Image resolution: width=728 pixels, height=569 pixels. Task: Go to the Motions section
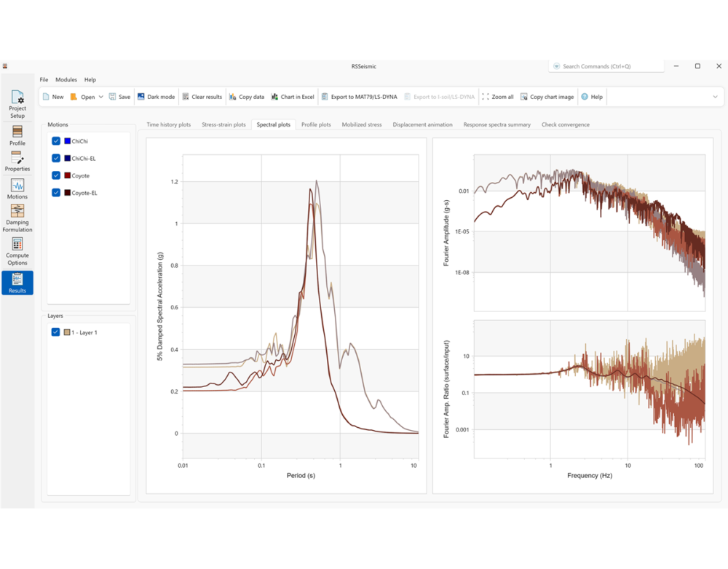17,189
